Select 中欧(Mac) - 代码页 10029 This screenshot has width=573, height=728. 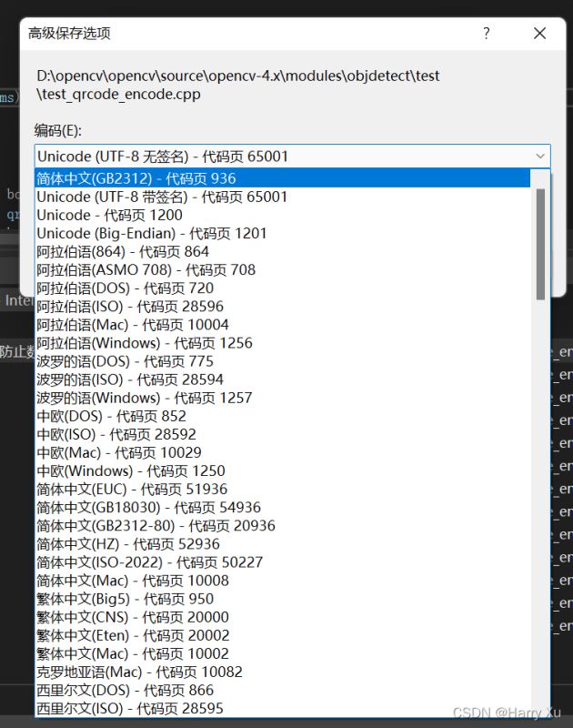[x=119, y=452]
